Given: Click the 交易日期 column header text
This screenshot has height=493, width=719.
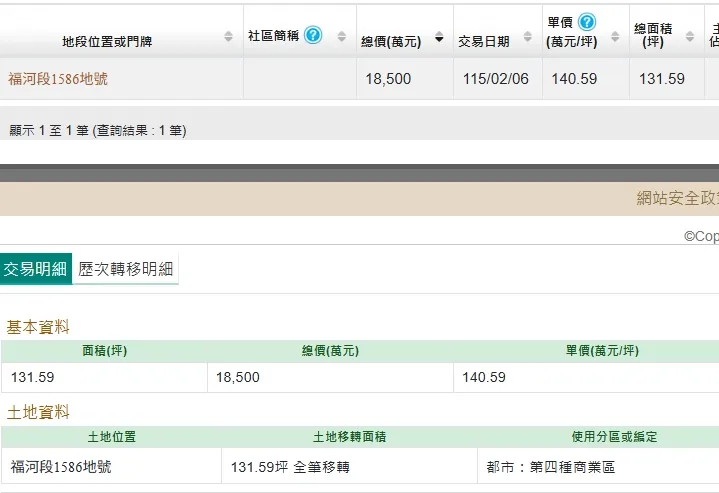Looking at the screenshot, I should [484, 42].
